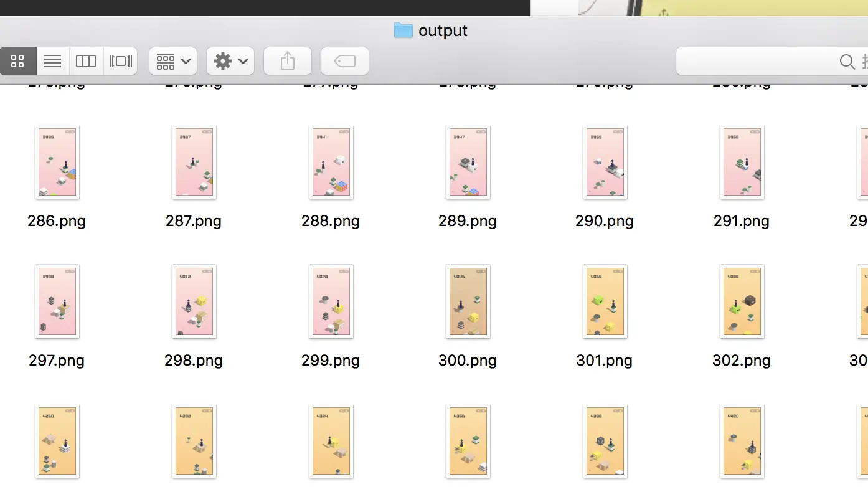Screen dimensions: 868x487
Task: Select the 300.png thumbnail
Action: tap(468, 301)
